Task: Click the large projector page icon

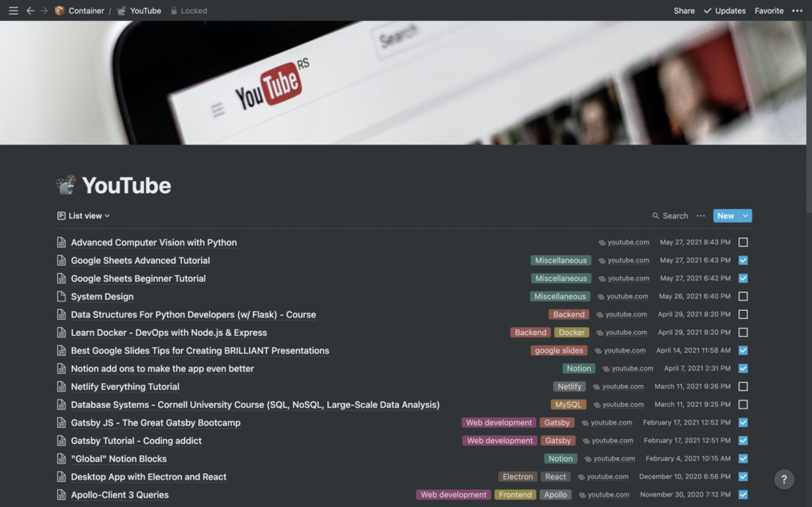Action: click(65, 185)
